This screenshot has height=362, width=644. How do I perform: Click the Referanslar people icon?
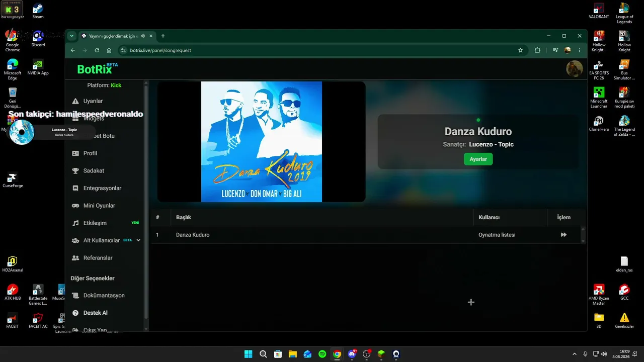point(75,258)
